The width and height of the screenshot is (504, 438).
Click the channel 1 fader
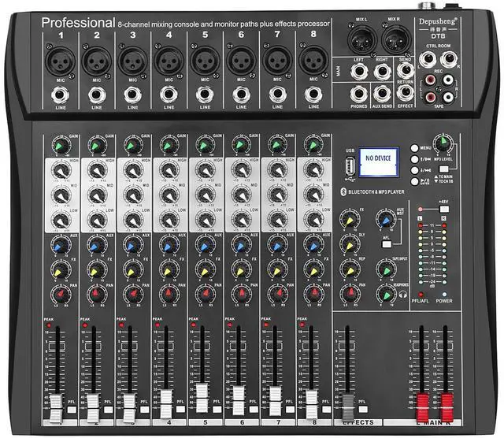(56, 408)
